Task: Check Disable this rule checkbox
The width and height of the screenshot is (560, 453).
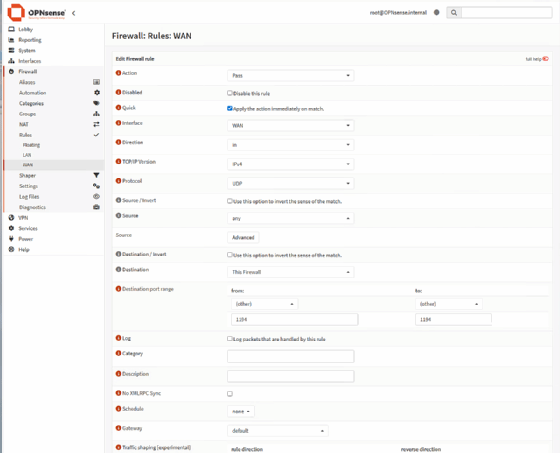Action: click(x=230, y=93)
